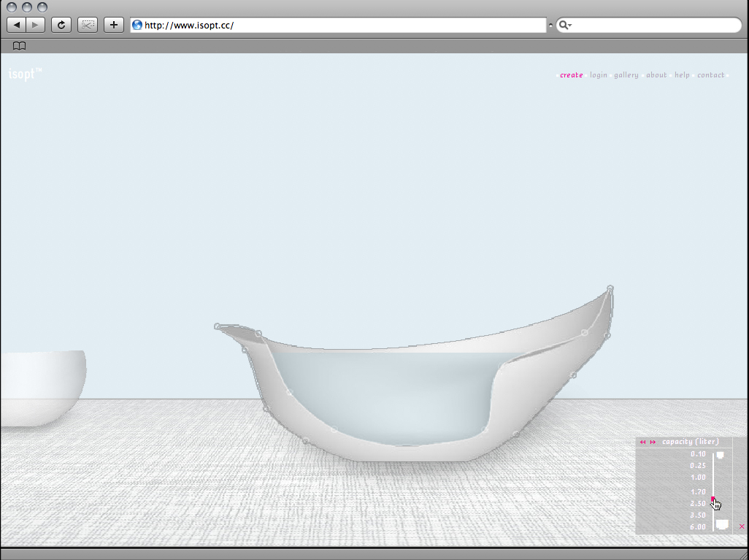
Task: Open the contact page
Action: tap(711, 75)
